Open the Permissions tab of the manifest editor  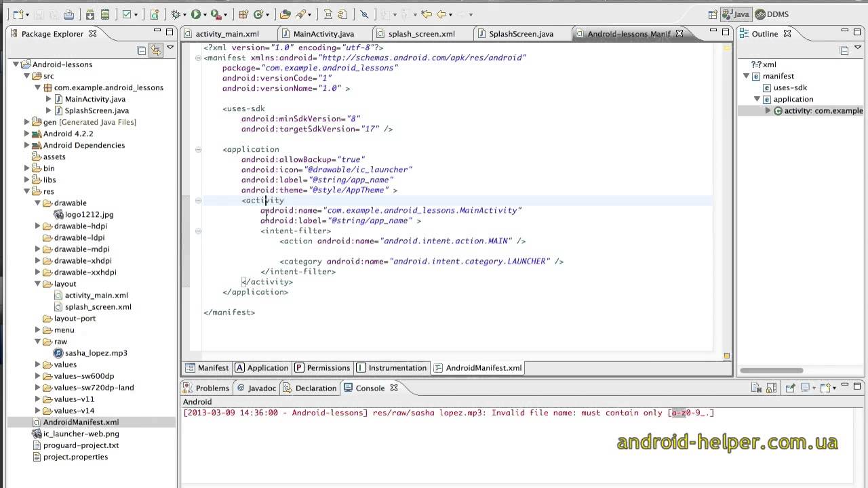322,368
